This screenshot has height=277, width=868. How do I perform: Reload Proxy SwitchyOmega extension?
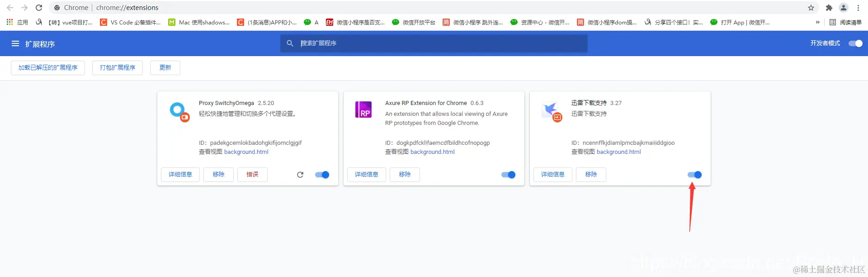300,175
